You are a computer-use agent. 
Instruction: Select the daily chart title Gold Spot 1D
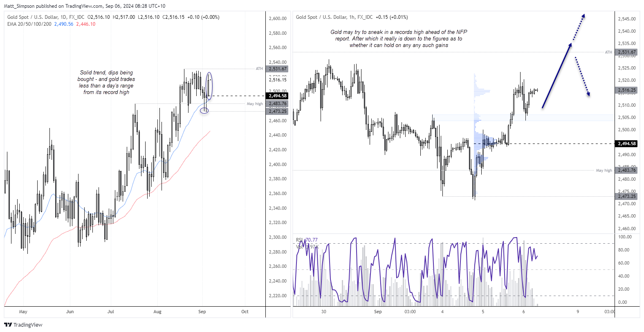(x=46, y=17)
